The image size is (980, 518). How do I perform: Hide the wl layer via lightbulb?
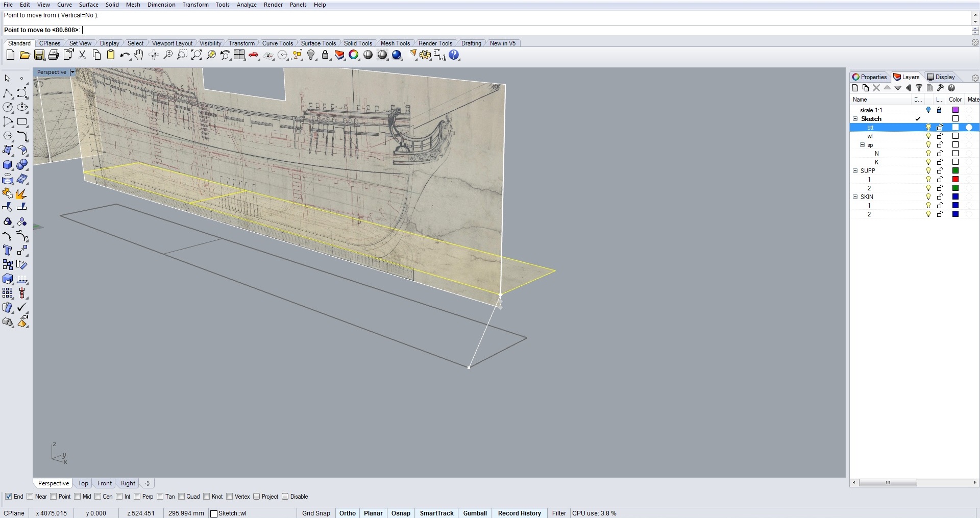coord(928,136)
